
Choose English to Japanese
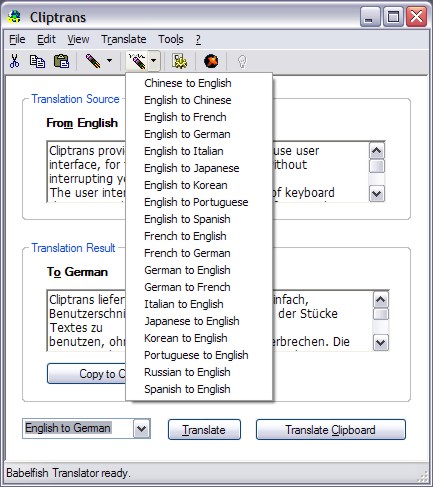[x=199, y=168]
